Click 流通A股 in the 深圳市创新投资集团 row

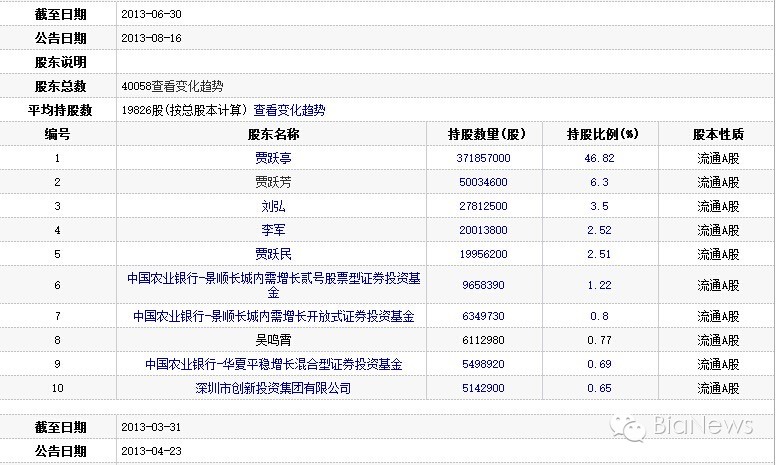click(x=718, y=388)
